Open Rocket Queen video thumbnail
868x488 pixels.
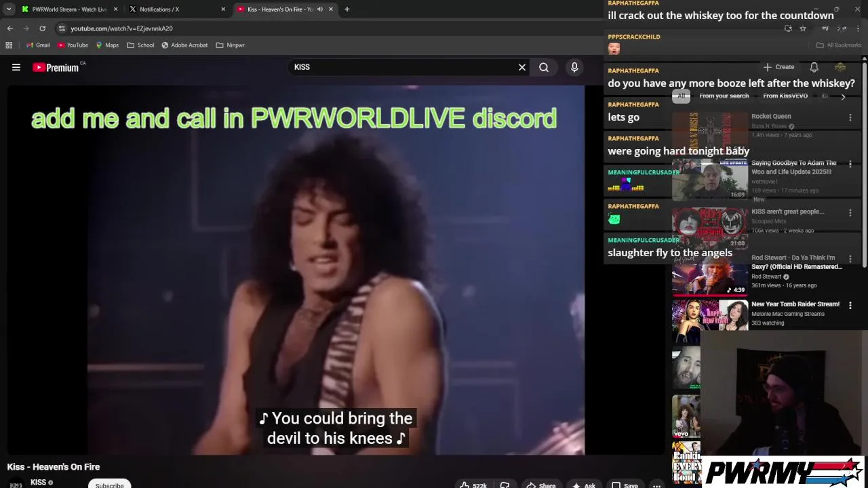pos(710,132)
